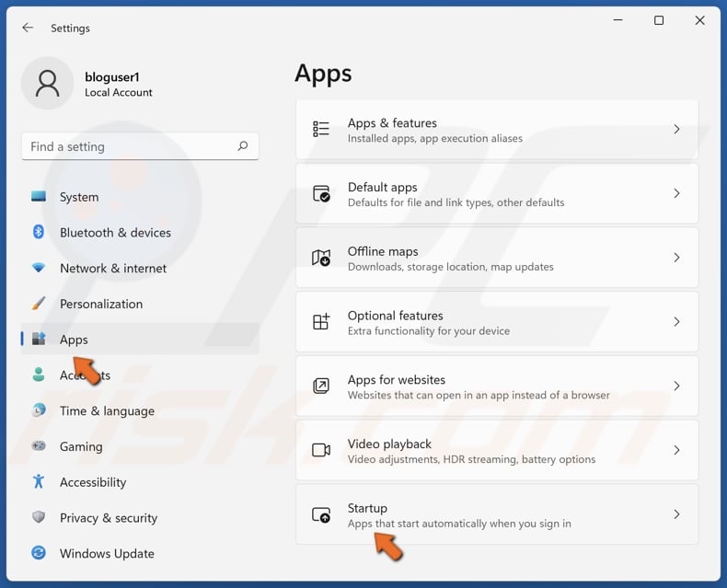Click the Video playback camera icon
The width and height of the screenshot is (727, 588).
click(x=321, y=450)
